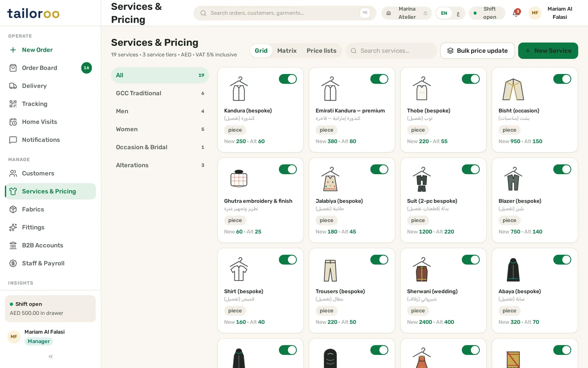Toggle the Jalabiya (bespoke) service
The height and width of the screenshot is (368, 588).
click(x=379, y=169)
